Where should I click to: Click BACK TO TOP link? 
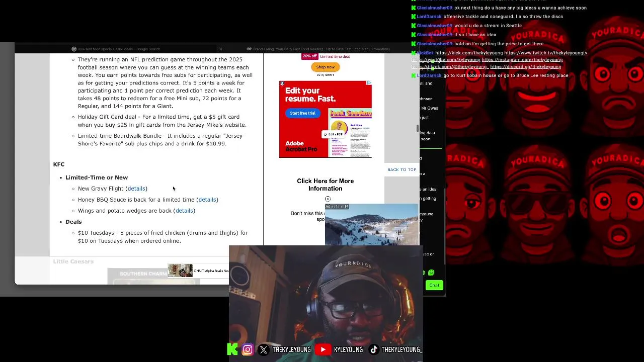(x=401, y=169)
